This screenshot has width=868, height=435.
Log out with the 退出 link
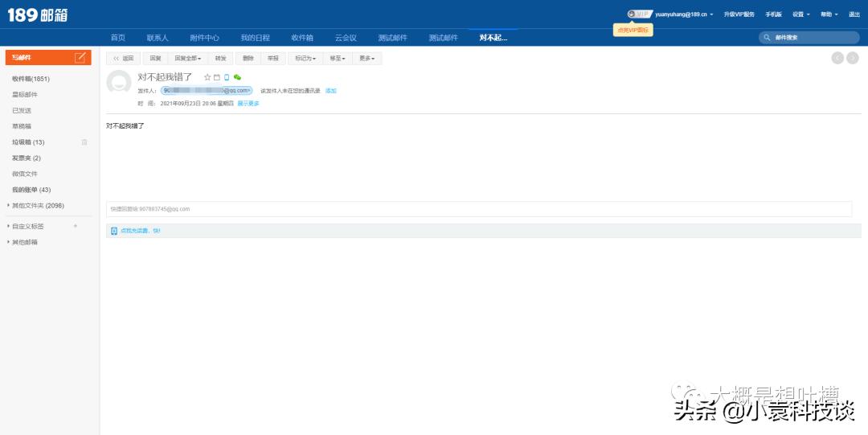click(x=854, y=14)
